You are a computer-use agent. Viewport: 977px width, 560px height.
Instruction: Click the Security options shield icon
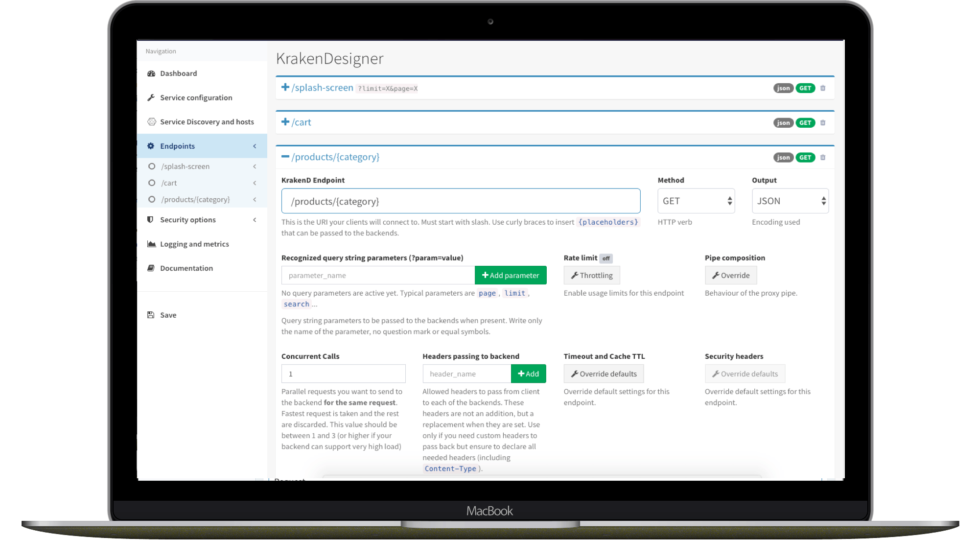[x=151, y=219]
